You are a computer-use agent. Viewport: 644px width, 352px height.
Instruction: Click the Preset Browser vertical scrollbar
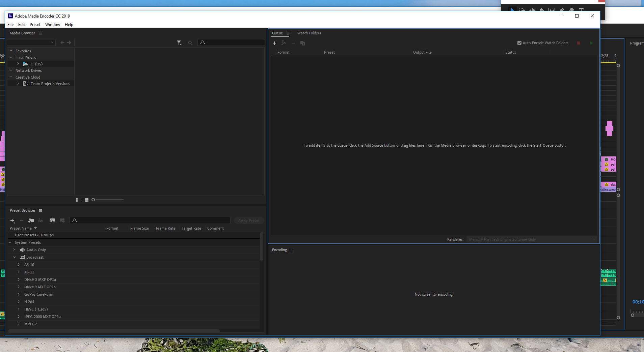coord(262,246)
